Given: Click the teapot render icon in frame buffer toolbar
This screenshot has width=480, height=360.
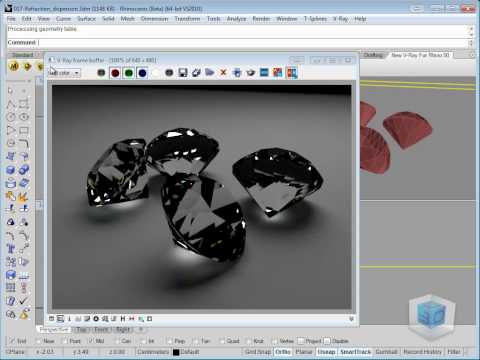Looking at the screenshot, I should [251, 73].
